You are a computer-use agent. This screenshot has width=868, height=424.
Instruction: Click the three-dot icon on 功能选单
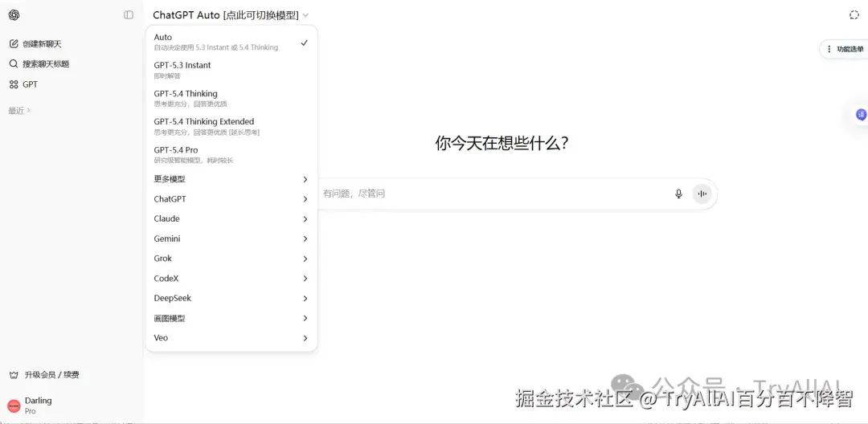coord(829,49)
